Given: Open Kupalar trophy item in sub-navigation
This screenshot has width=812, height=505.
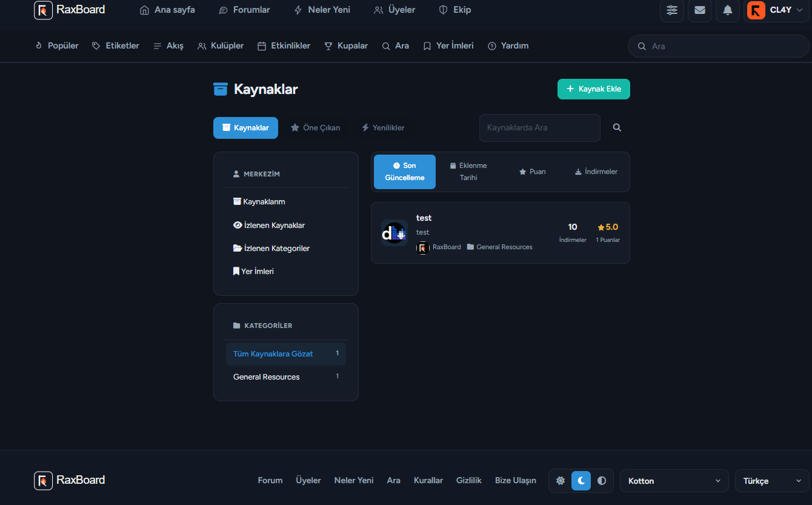Looking at the screenshot, I should click(x=346, y=45).
